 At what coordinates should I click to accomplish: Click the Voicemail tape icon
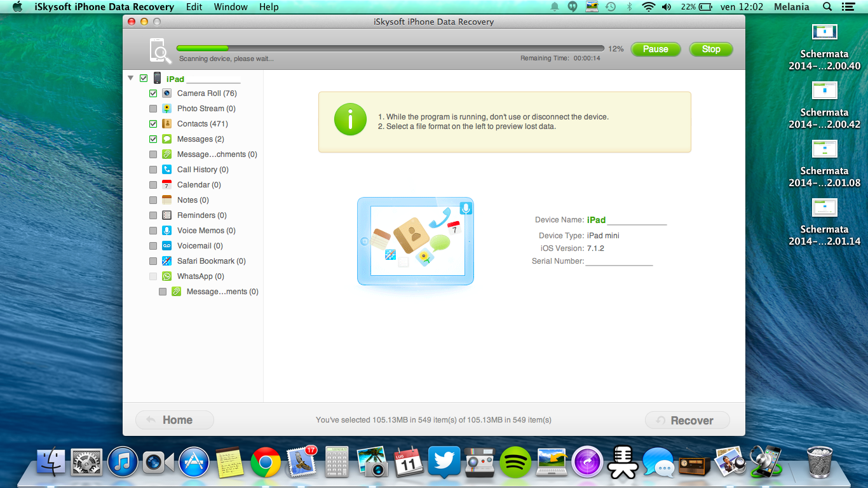[x=166, y=246]
